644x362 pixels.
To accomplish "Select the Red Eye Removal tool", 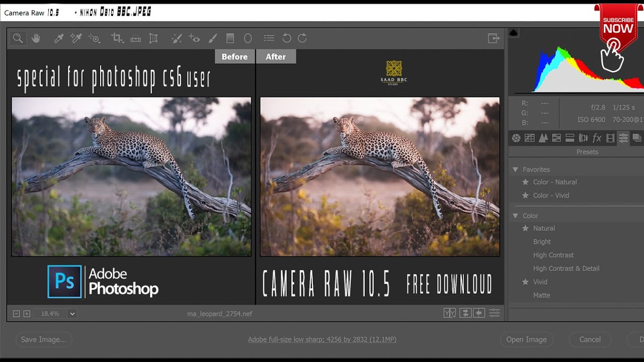I will click(194, 38).
